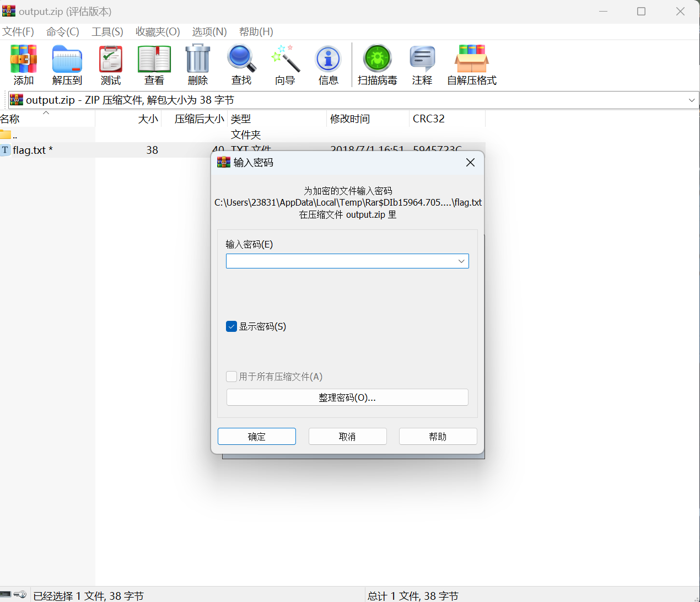This screenshot has height=602, width=700.
Task: Minimize the WinRAR window
Action: (603, 11)
